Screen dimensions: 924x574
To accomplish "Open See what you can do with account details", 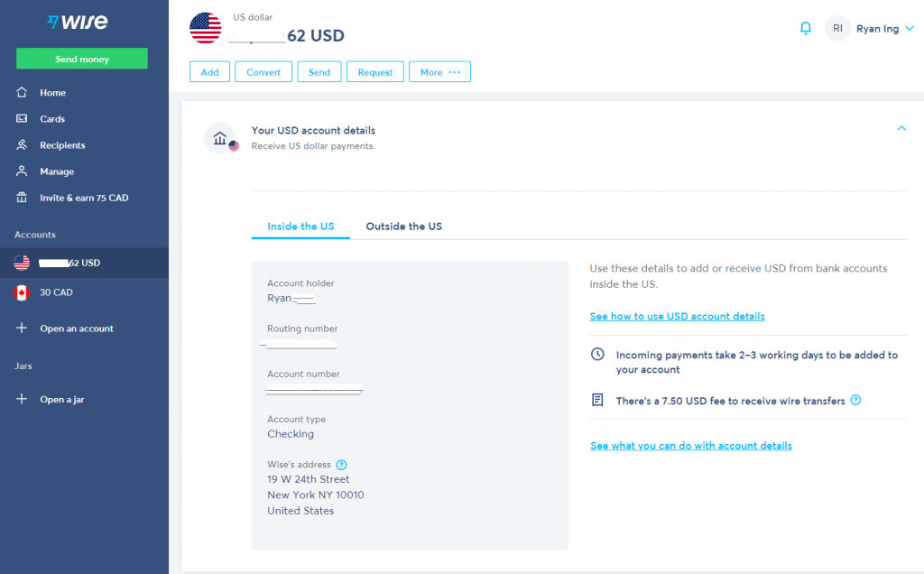I will coord(691,446).
